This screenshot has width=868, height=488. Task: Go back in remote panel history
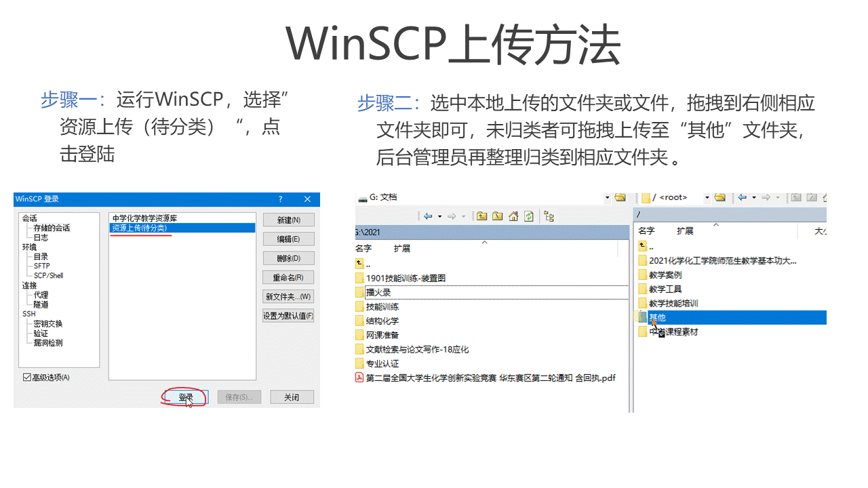(x=743, y=197)
